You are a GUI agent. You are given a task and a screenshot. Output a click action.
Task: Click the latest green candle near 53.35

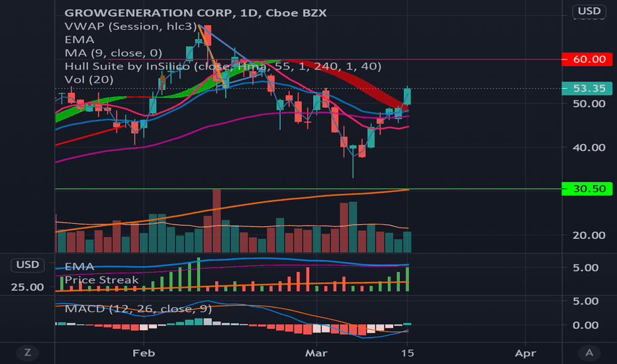point(407,97)
